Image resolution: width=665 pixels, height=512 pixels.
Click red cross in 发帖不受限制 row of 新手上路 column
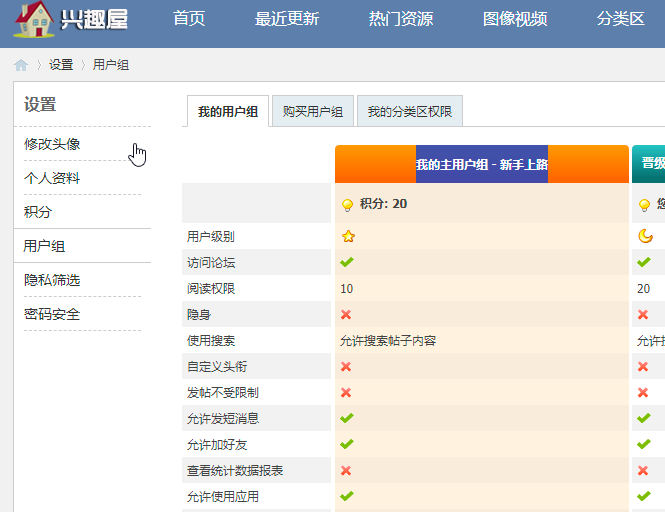pos(346,392)
